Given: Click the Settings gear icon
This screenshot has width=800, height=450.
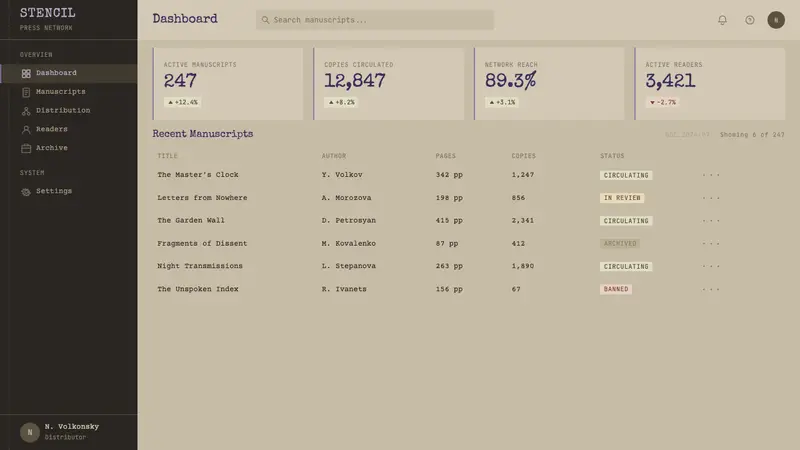Looking at the screenshot, I should [26, 192].
